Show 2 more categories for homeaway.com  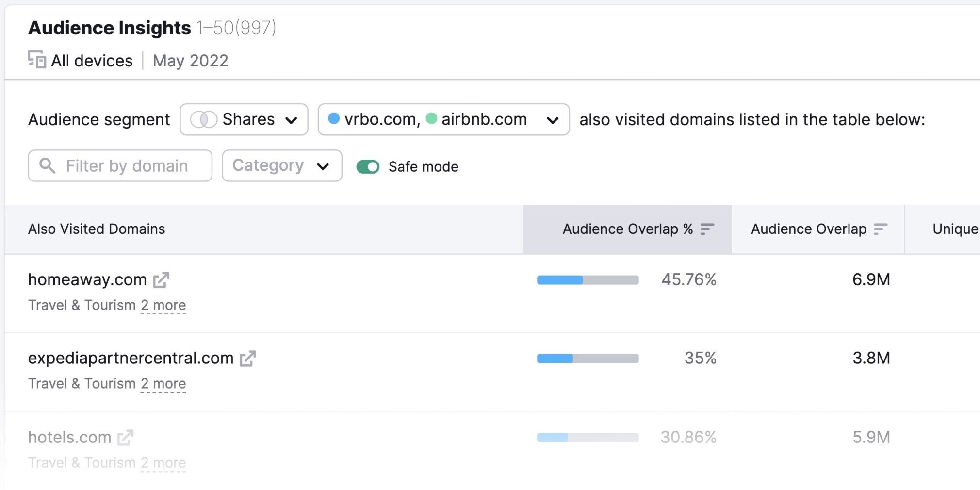(163, 305)
